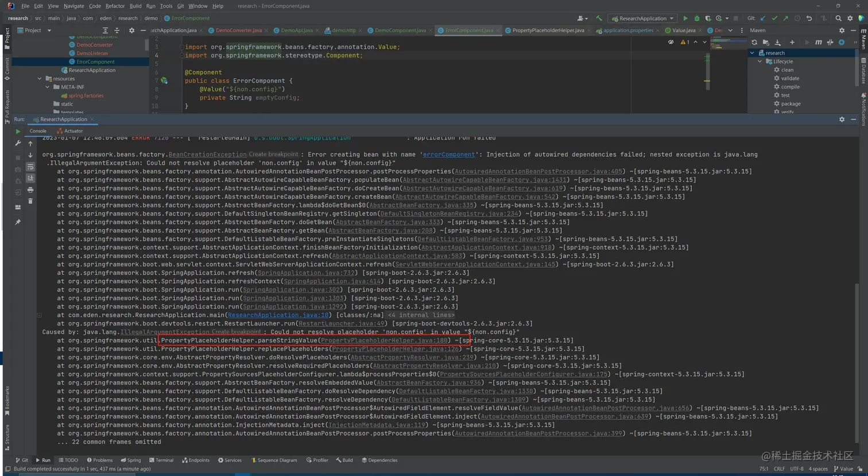Push commits with the Git green arrow
The width and height of the screenshot is (868, 476).
785,18
